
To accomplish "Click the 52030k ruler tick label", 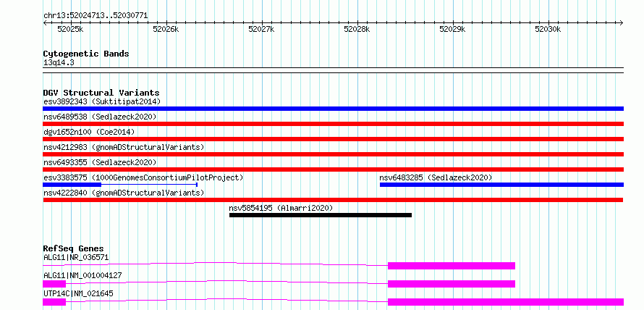I will pyautogui.click(x=548, y=29).
